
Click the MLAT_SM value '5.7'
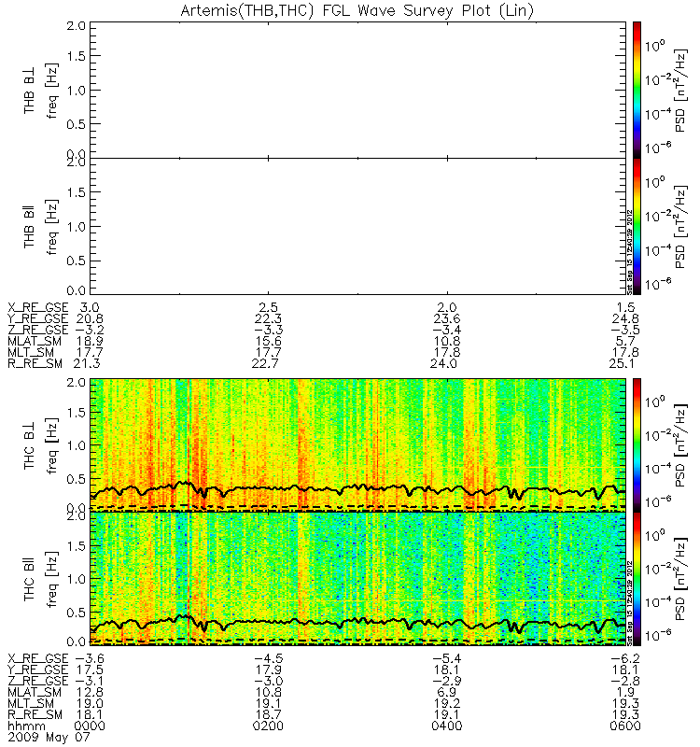pos(625,341)
